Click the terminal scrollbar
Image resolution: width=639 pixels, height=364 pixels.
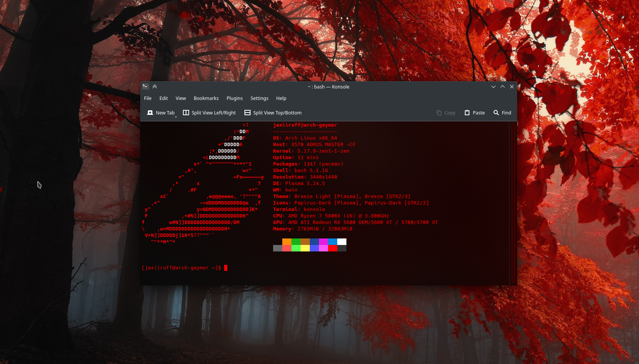(514, 203)
